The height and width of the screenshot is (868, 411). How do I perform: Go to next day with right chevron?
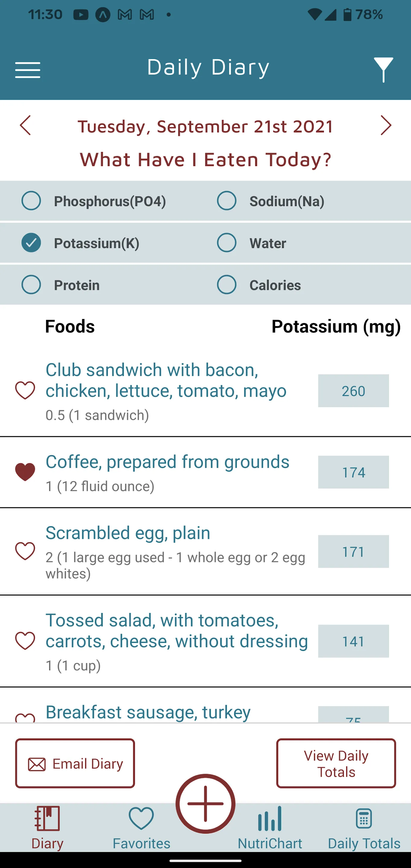pos(386,125)
